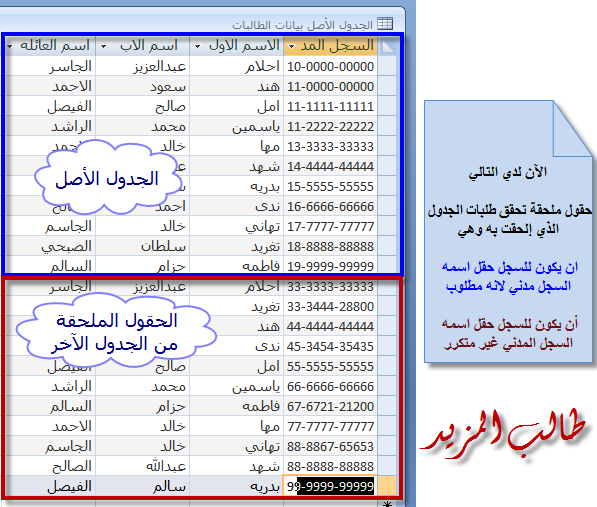
Task: Click the highlighted 99-9999-99999 cell
Action: click(330, 486)
